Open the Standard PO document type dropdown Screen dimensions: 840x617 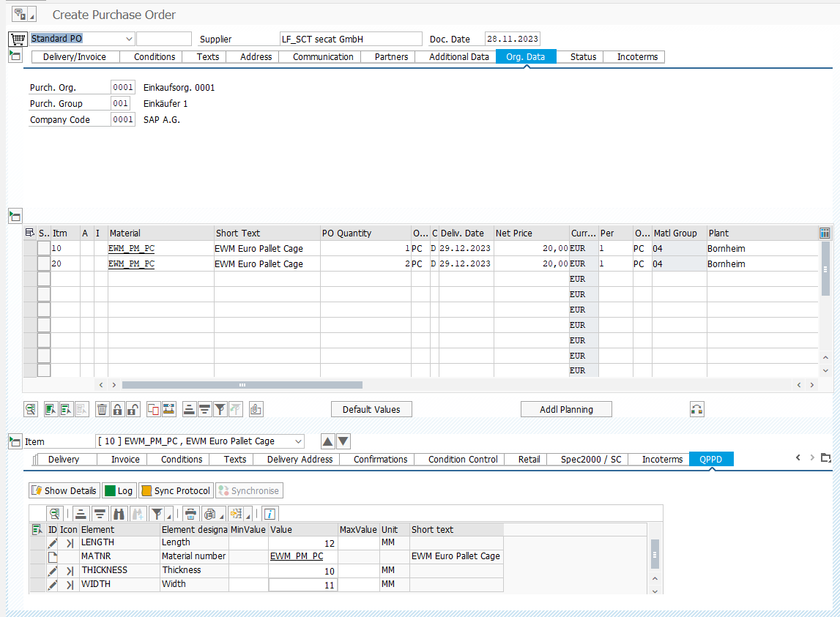(x=129, y=39)
